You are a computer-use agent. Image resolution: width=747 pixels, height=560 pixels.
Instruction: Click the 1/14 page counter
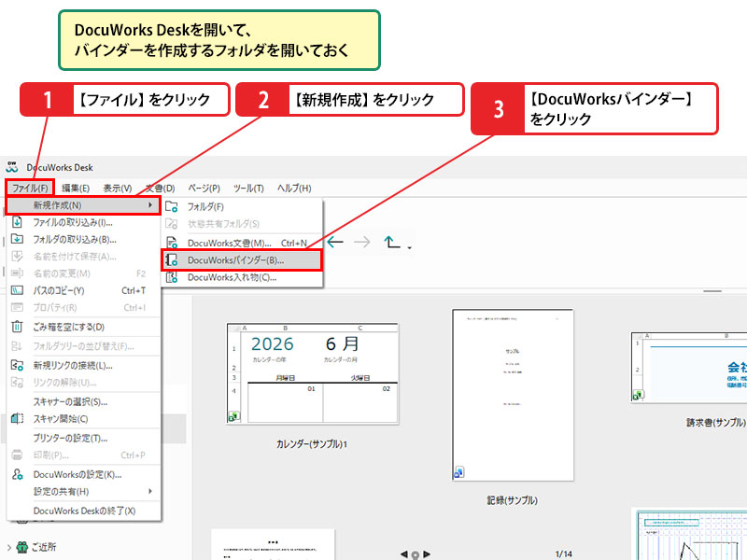click(x=564, y=553)
